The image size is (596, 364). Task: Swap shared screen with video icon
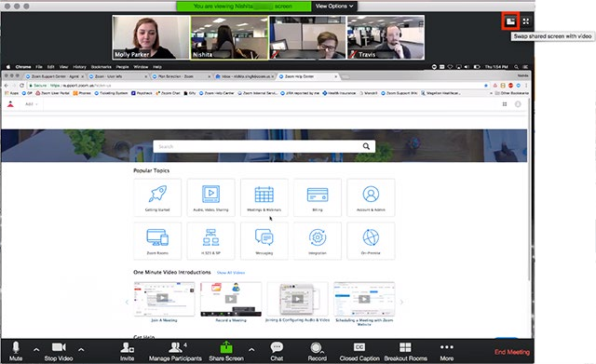(510, 21)
